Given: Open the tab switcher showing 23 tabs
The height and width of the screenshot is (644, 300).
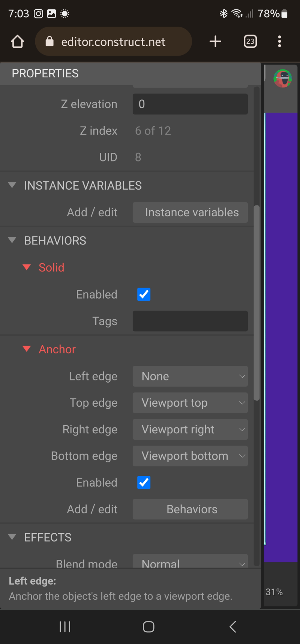Looking at the screenshot, I should click(250, 41).
